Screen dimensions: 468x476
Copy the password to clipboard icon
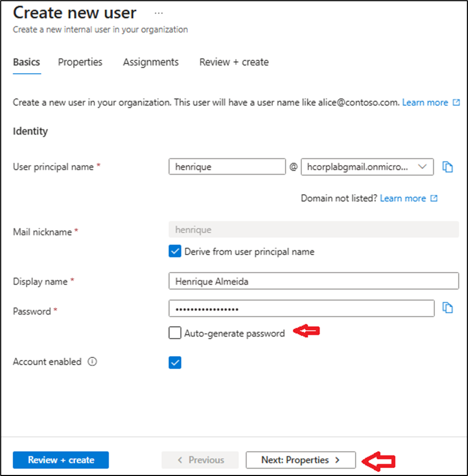tap(447, 308)
